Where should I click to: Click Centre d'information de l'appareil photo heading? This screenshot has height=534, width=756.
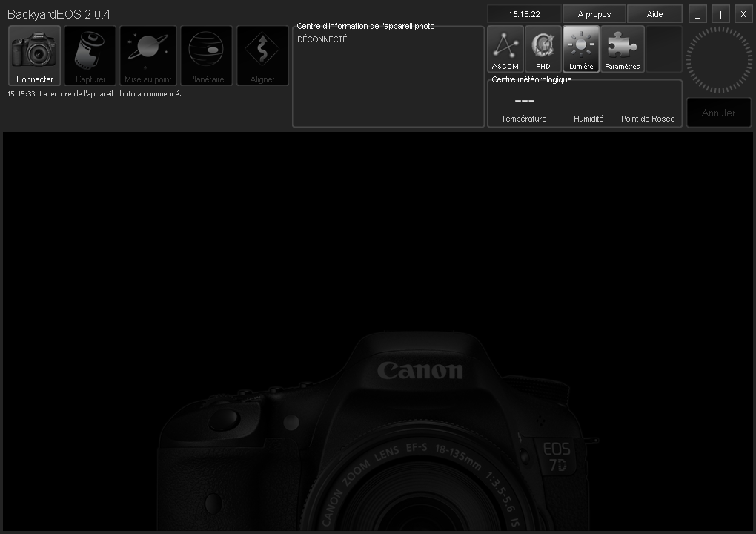point(365,26)
